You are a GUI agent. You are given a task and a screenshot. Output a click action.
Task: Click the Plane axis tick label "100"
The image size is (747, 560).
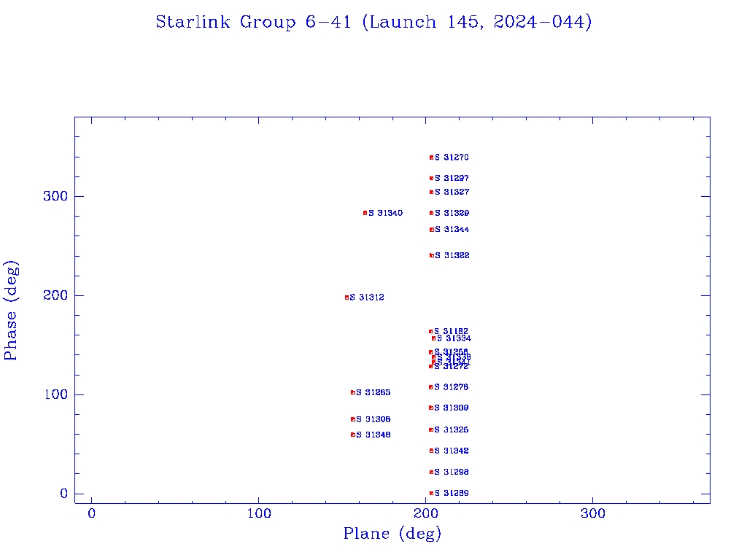(259, 514)
